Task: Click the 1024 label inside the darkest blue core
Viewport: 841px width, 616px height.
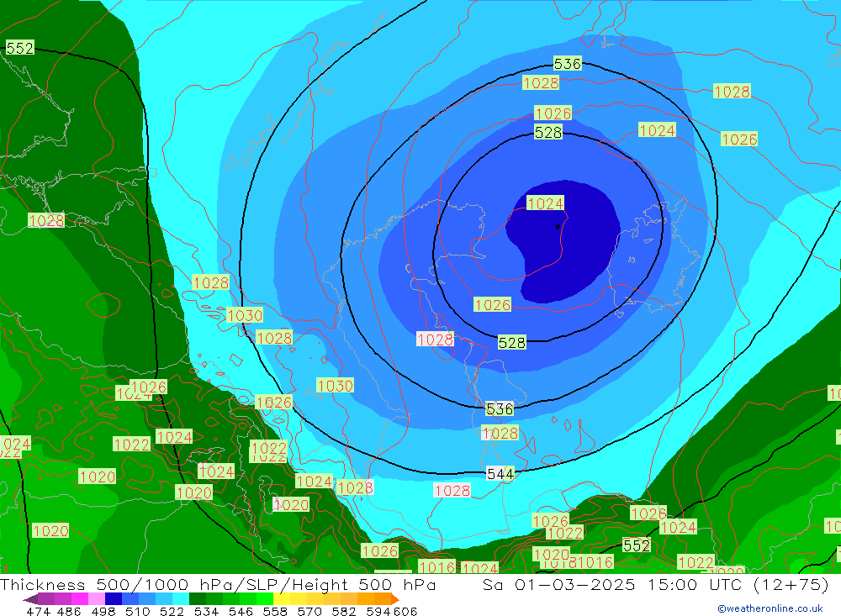Action: 546,203
